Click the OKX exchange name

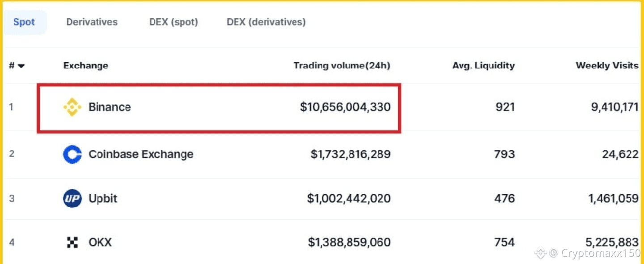coord(100,243)
